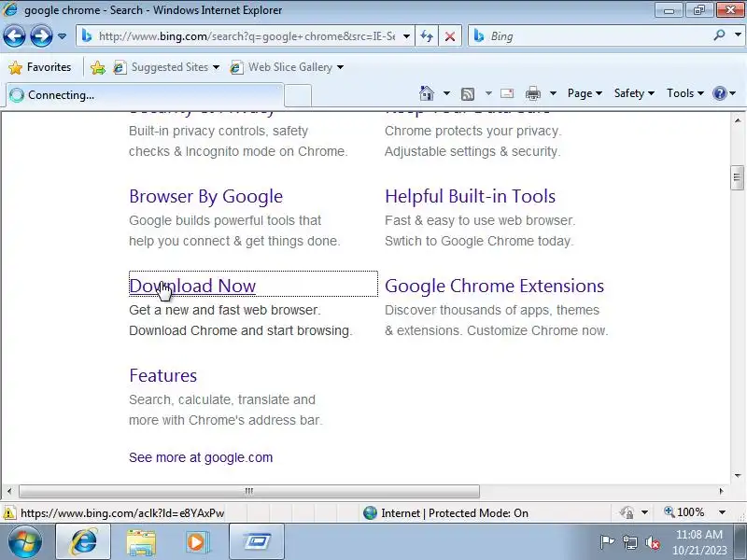Click Add to Favorites Bar icon
Screen dimensions: 747x560
point(98,67)
